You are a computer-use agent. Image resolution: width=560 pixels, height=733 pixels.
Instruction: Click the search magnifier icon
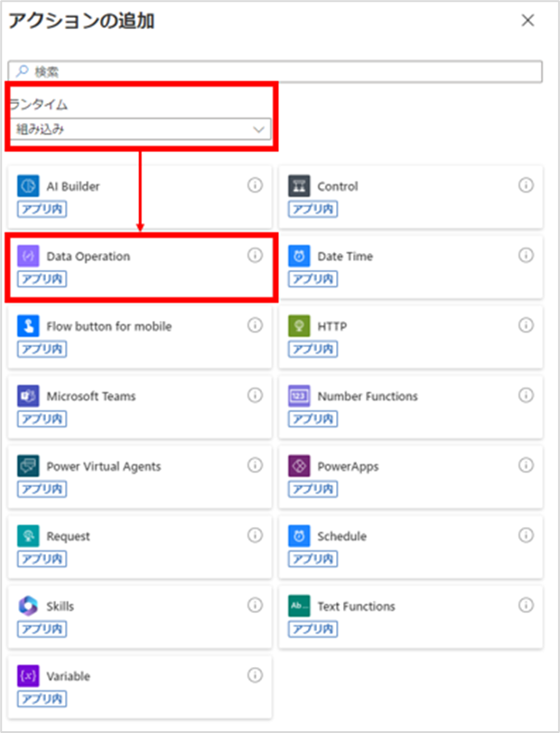(x=22, y=71)
